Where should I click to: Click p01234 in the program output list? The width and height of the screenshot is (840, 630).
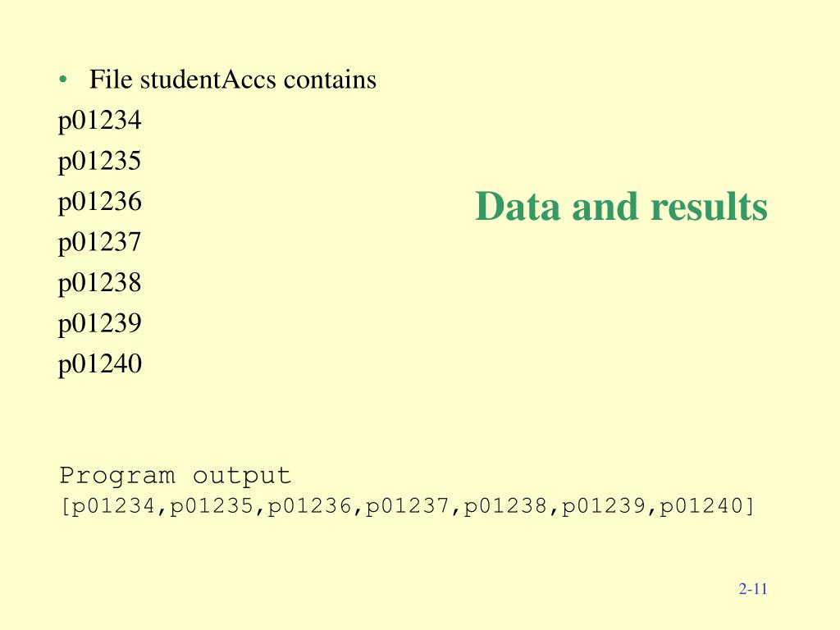[113, 505]
